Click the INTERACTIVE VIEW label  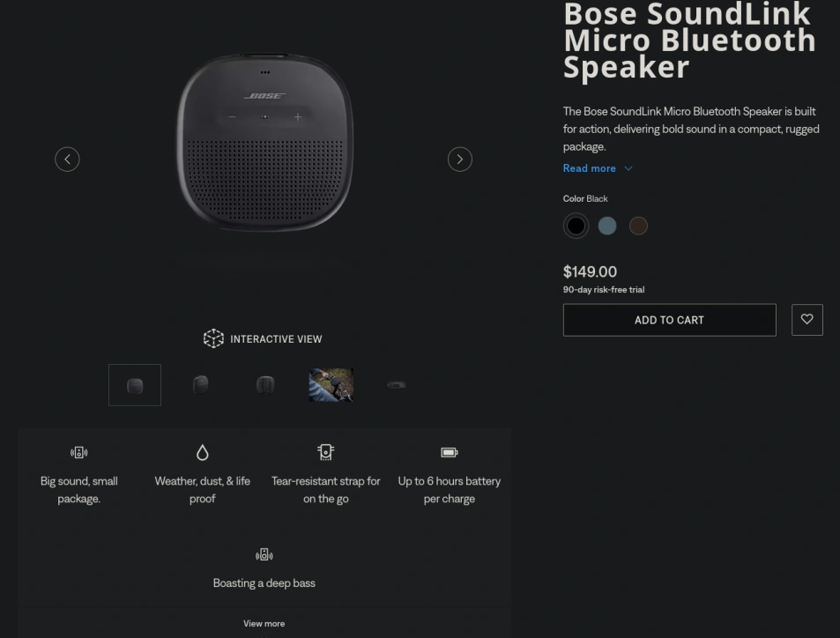pyautogui.click(x=276, y=339)
